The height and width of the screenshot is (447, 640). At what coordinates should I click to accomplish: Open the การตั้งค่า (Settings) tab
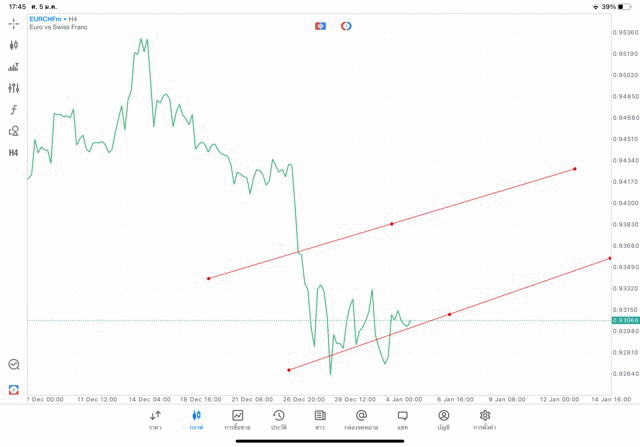click(x=485, y=419)
